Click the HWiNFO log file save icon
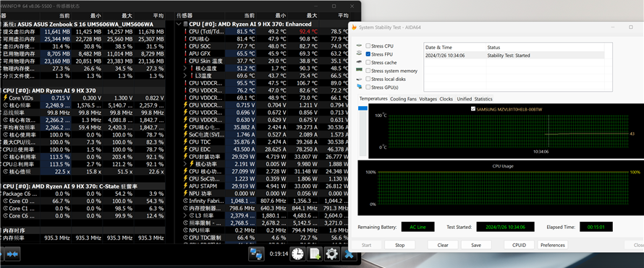This screenshot has width=644, height=268. pos(315,254)
